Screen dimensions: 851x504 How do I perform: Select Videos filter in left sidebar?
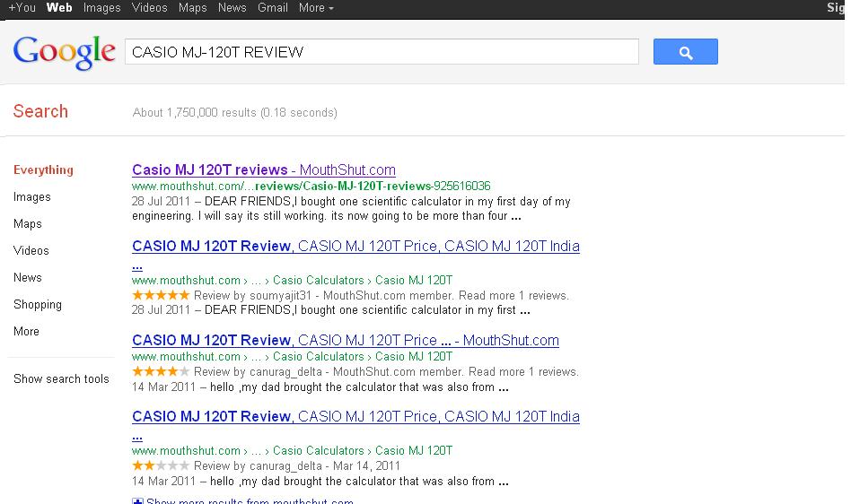click(x=31, y=250)
